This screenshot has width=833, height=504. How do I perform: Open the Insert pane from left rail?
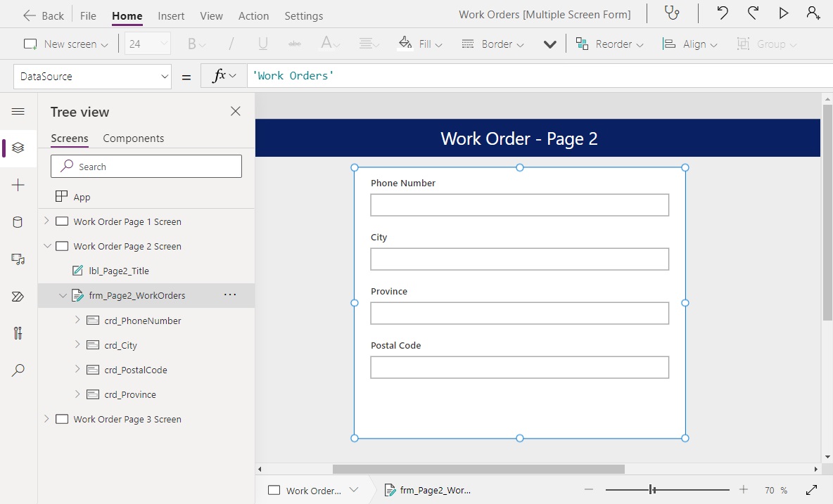pyautogui.click(x=18, y=185)
